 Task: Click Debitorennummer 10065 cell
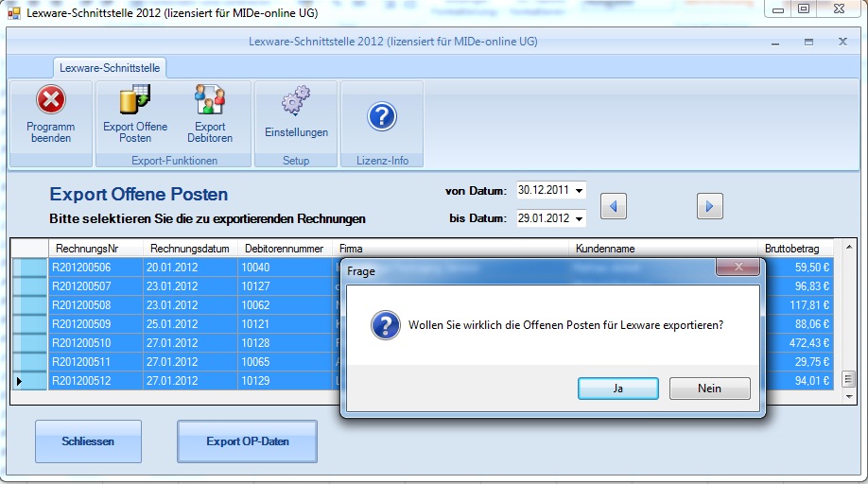[285, 362]
